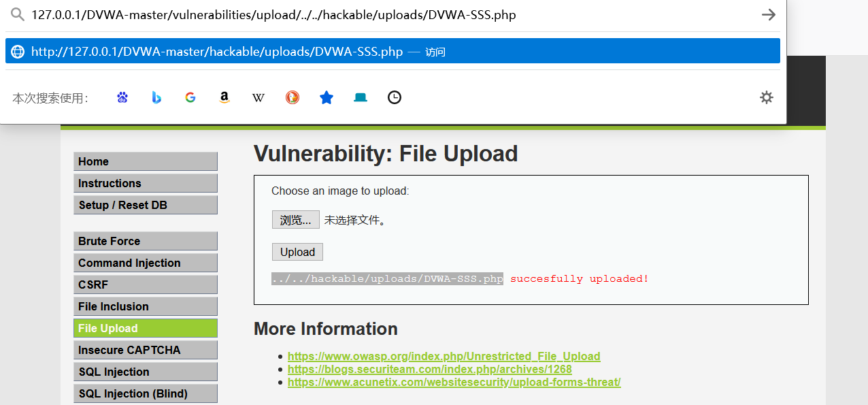Open the OWASP Unrestricted File Upload link
Screen dimensions: 868x405
(444, 356)
